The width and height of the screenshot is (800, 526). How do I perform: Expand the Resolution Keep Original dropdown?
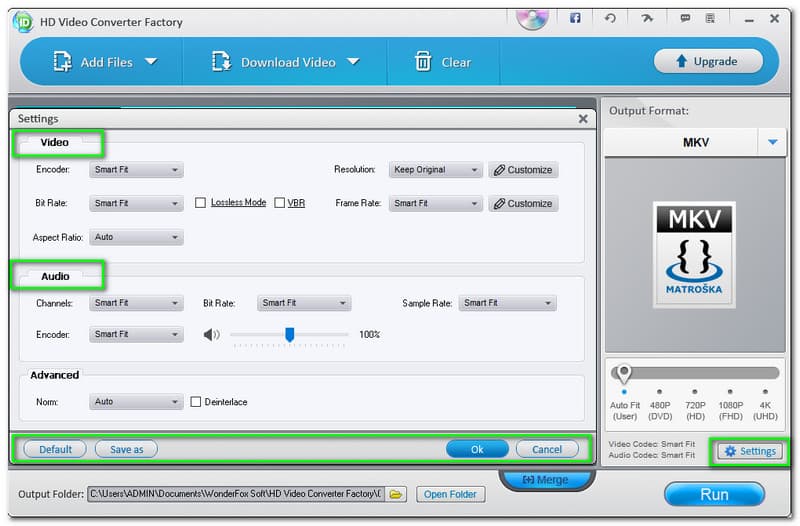pyautogui.click(x=436, y=170)
